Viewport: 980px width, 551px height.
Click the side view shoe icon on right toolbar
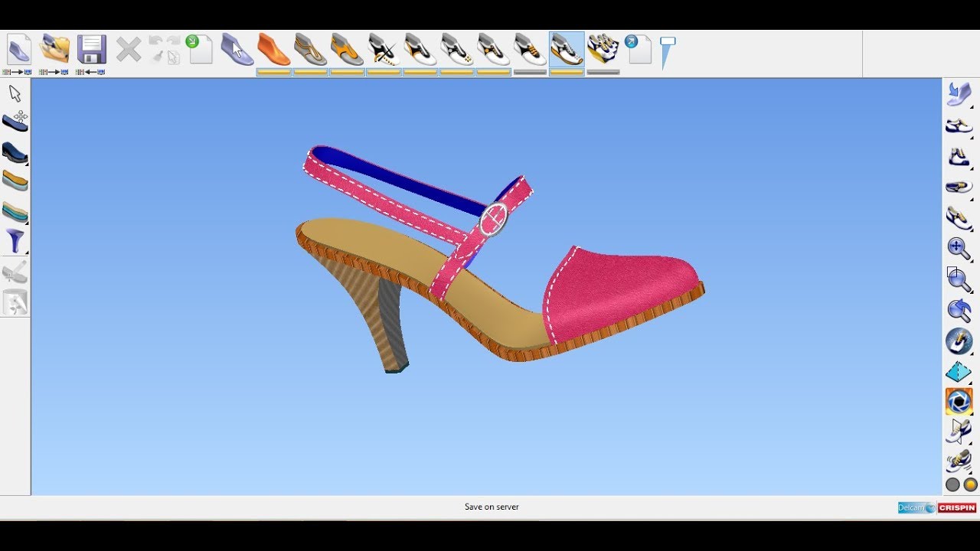pos(959,126)
